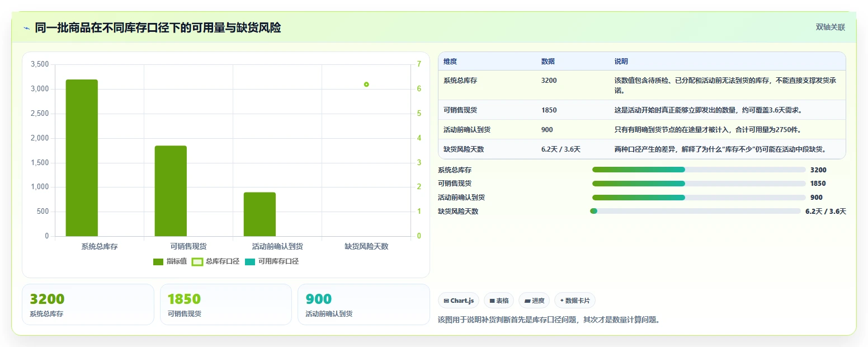Click progress list label 缺货风险天数

tap(458, 212)
